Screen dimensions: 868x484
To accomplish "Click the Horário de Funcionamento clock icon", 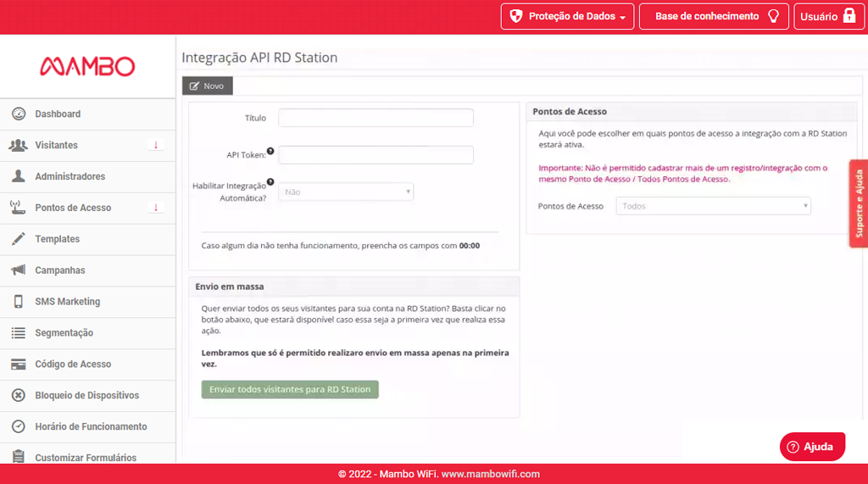I will [x=19, y=426].
